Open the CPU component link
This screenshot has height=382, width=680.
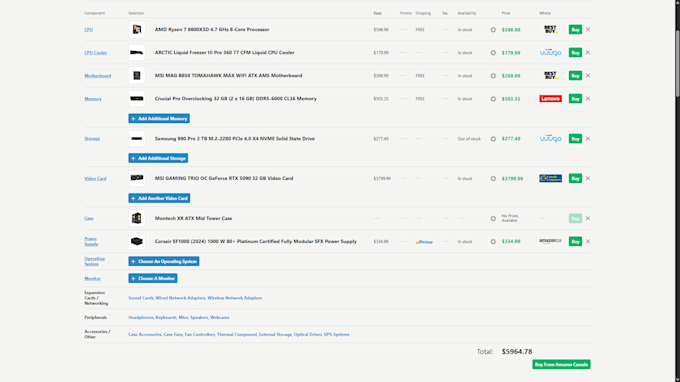coord(88,30)
